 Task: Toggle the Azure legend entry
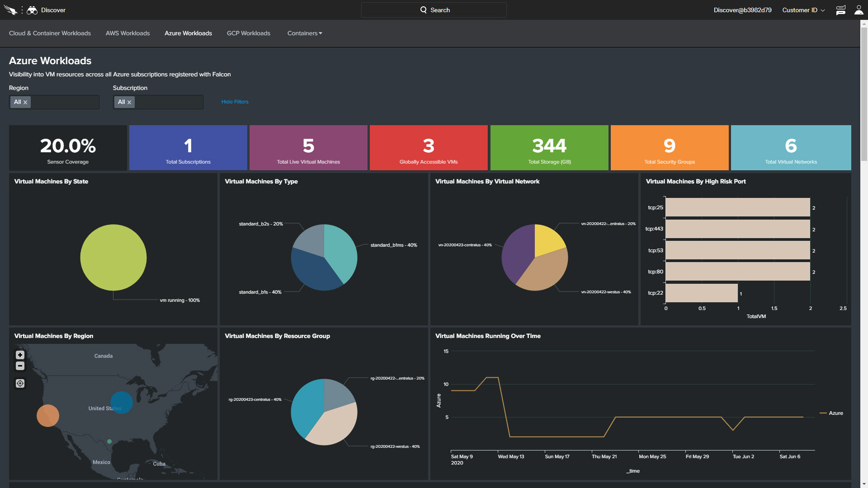click(x=831, y=413)
